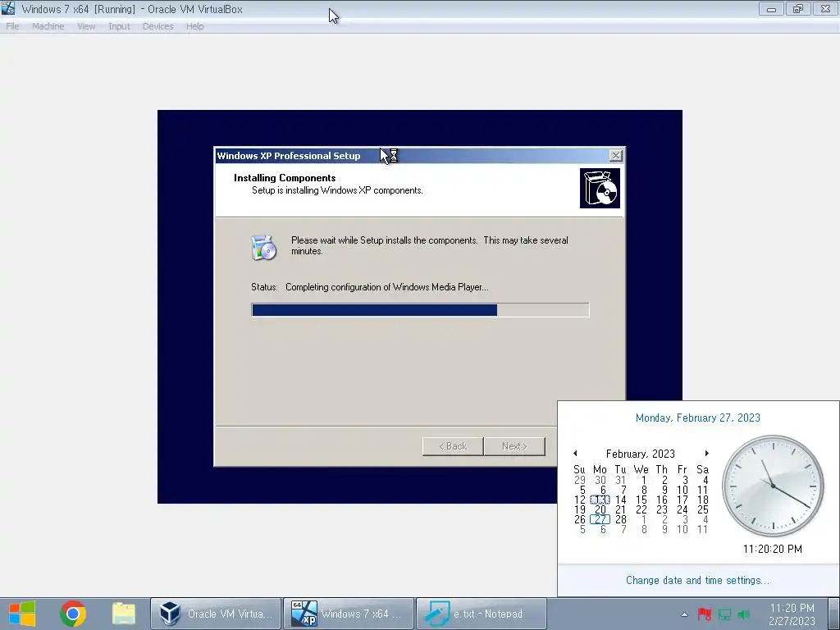Screen dimensions: 840x630
Task: Close the VirtualBox VM window
Action: coord(825,8)
